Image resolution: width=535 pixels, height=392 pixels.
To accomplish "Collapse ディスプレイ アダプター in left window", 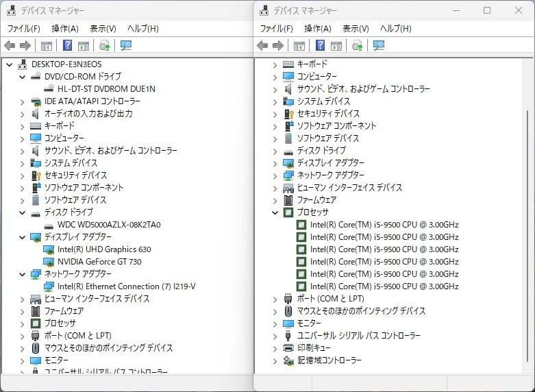I will click(x=22, y=237).
